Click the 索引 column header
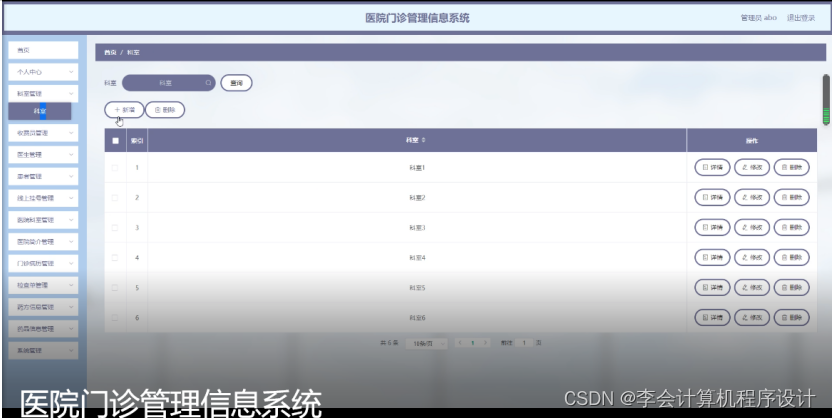The width and height of the screenshot is (832, 418). [137, 141]
